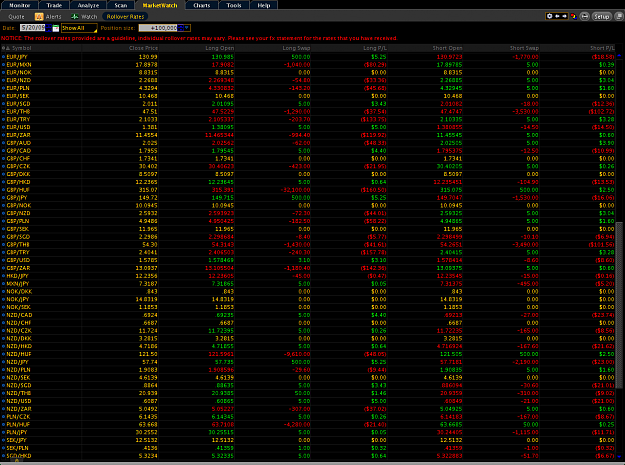Open the menu icon right of Setup
Viewport: 625px width, 465px height.
click(619, 16)
